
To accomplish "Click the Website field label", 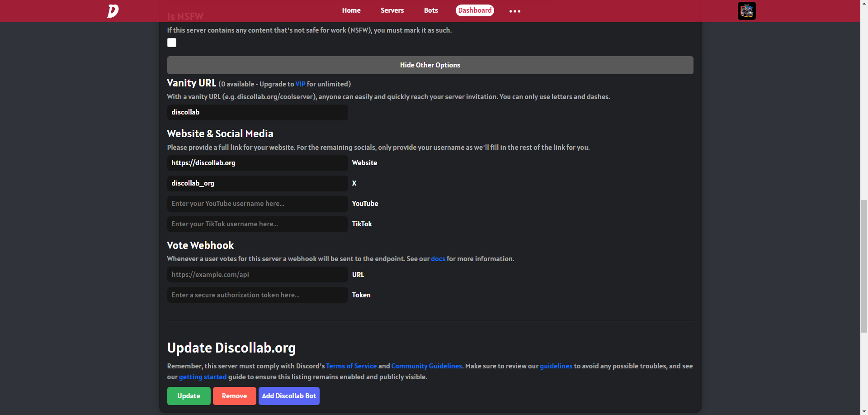I will (364, 163).
